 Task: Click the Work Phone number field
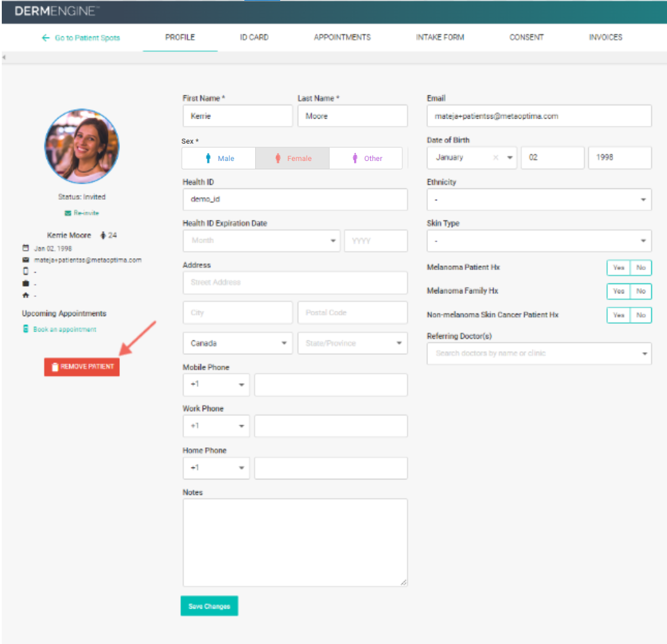tap(331, 426)
